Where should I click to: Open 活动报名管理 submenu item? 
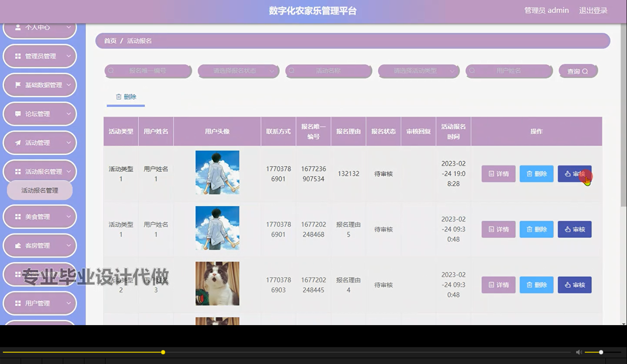point(40,190)
